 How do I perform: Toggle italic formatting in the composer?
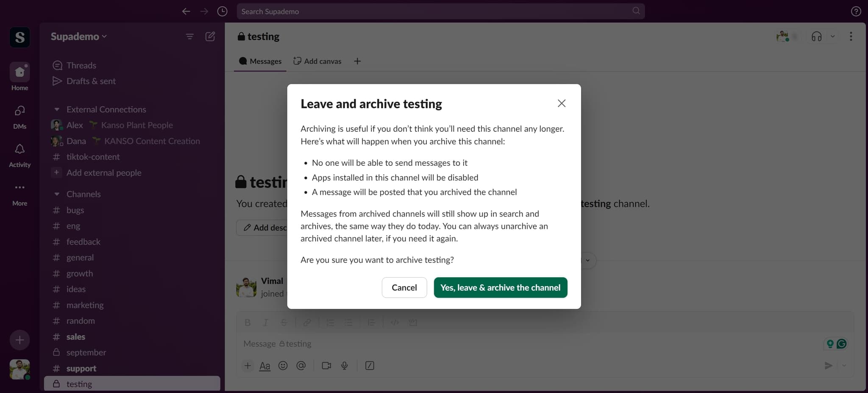265,322
